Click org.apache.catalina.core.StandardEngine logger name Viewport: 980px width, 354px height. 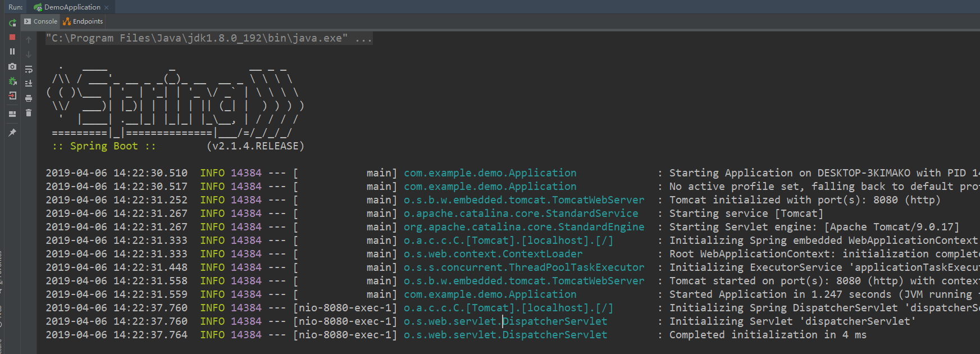524,227
